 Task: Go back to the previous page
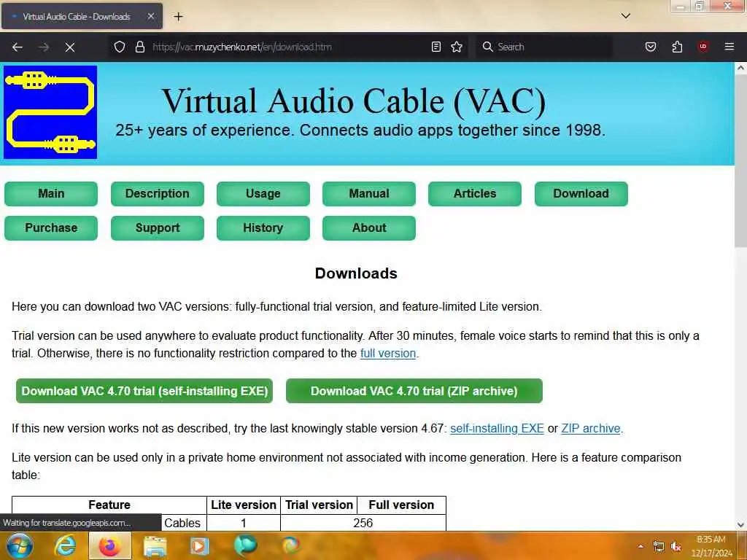pos(18,47)
